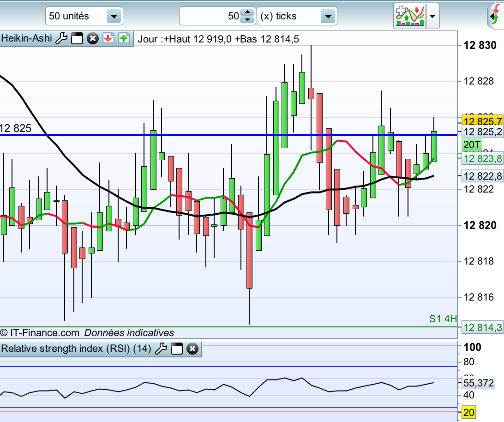Click the green 12 823,8 axis label
The image size is (504, 422).
point(482,158)
